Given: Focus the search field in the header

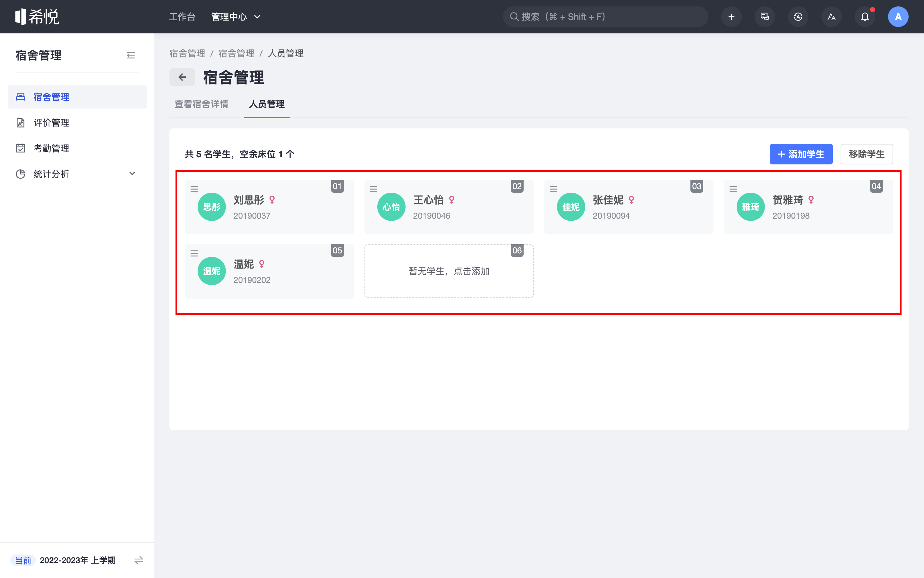Looking at the screenshot, I should click(605, 17).
